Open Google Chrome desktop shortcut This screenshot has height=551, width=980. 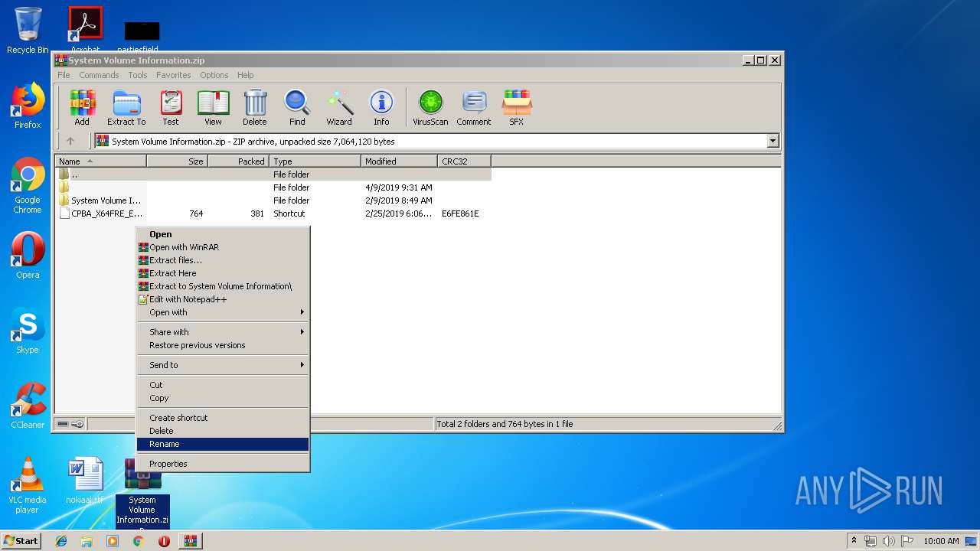(x=28, y=186)
